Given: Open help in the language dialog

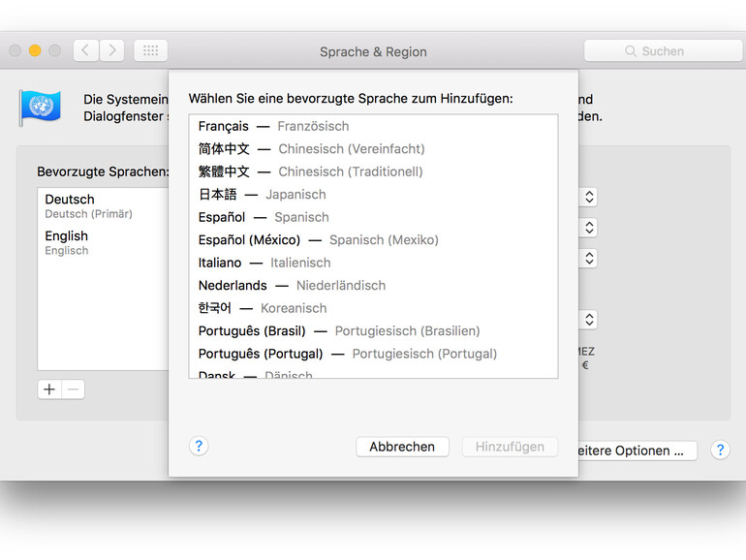Looking at the screenshot, I should pyautogui.click(x=199, y=446).
